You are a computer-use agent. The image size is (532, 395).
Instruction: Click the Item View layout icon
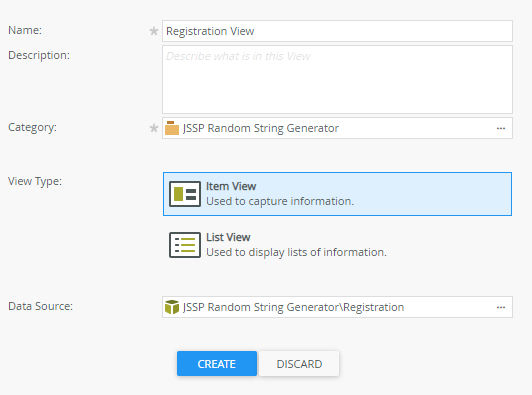click(x=185, y=194)
